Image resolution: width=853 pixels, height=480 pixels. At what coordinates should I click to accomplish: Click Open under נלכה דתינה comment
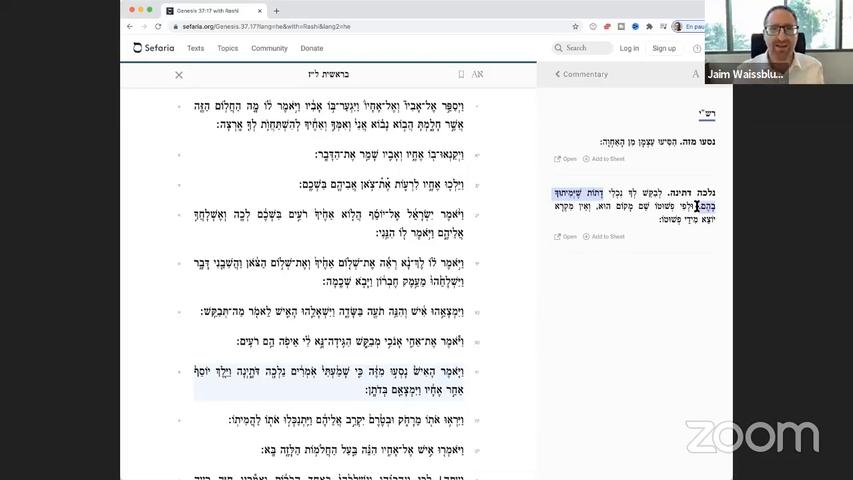(x=565, y=237)
